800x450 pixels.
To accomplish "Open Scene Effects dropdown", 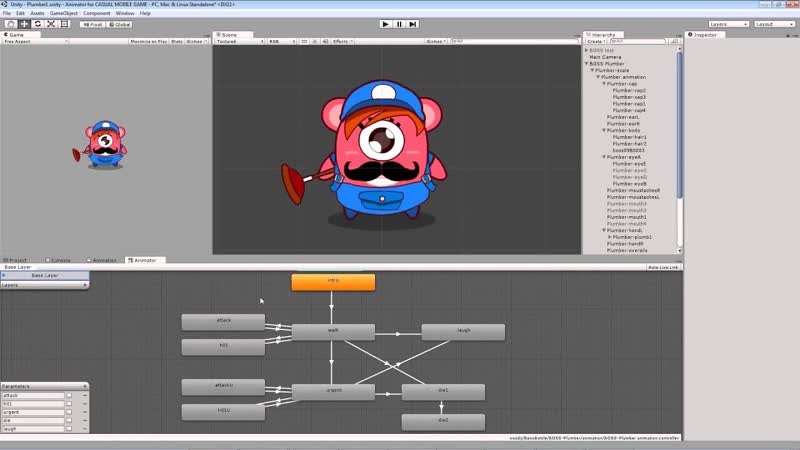I will (342, 41).
